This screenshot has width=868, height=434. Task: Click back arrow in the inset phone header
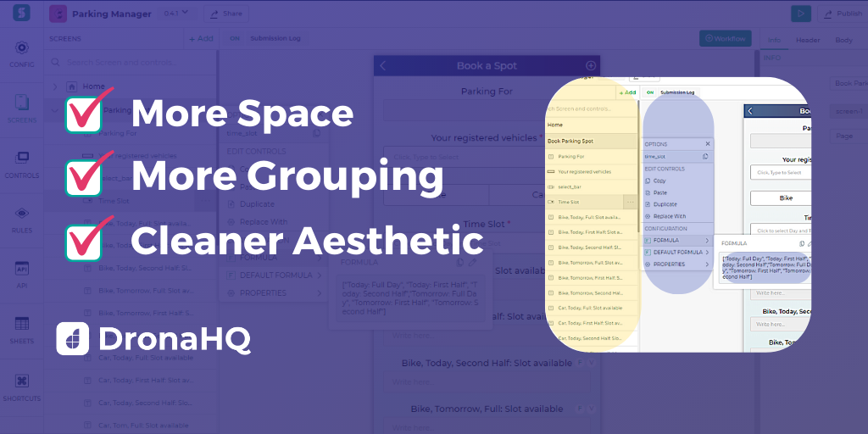pos(750,111)
